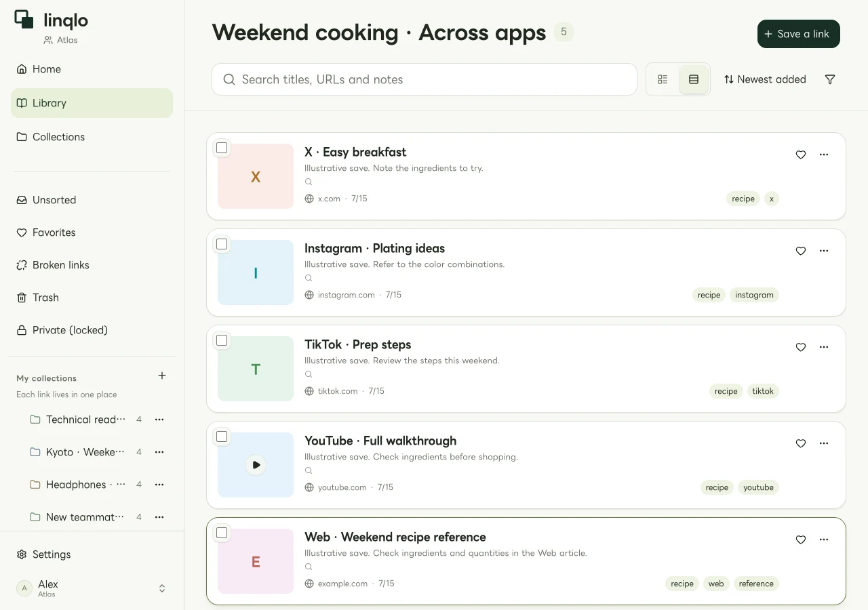Open more options for Instagram · Plating ideas
868x610 pixels.
click(x=824, y=251)
